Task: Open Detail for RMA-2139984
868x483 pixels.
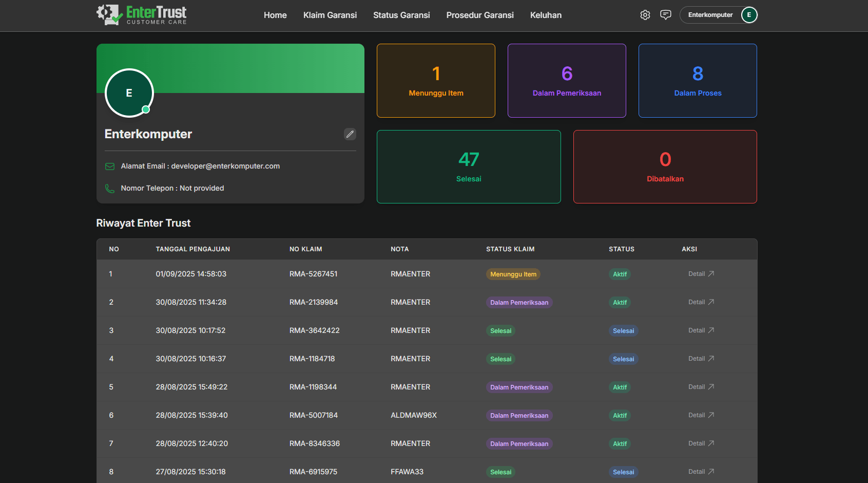Action: tap(701, 302)
